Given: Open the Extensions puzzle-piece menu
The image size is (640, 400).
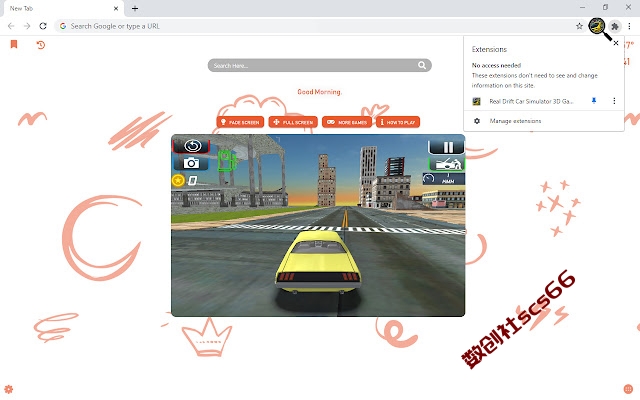Looking at the screenshot, I should pos(615,26).
